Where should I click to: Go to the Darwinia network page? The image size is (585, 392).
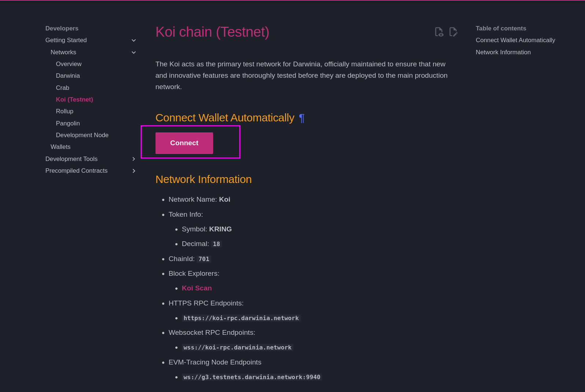68,76
